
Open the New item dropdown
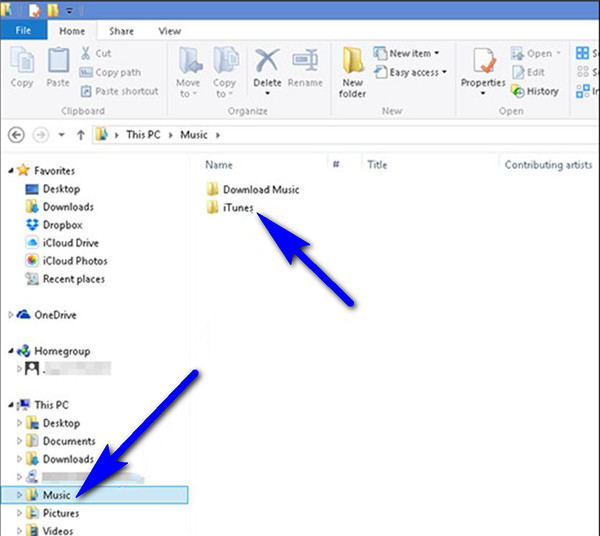[406, 53]
